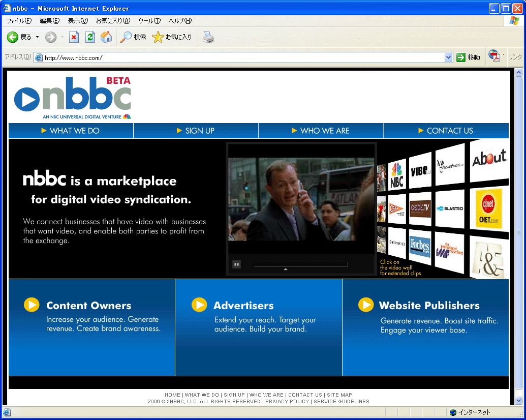This screenshot has width=526, height=420.
Task: Click the video progress bar in the player
Action: point(300,264)
